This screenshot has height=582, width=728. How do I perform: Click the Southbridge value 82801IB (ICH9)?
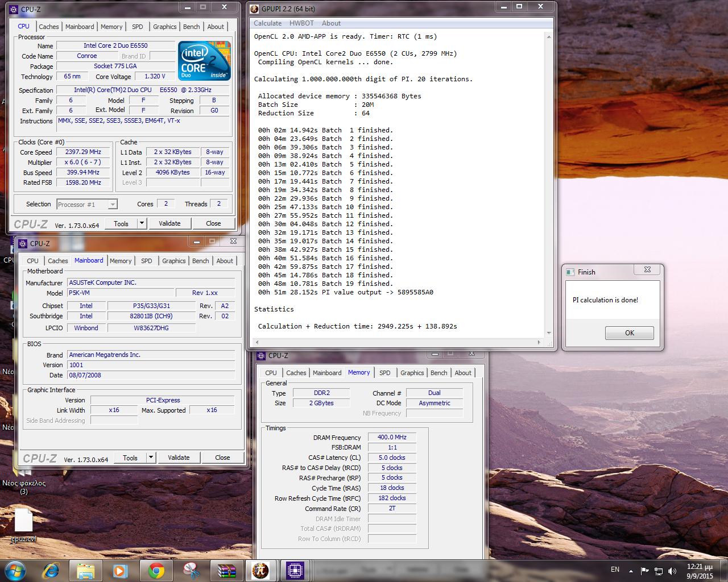151,316
